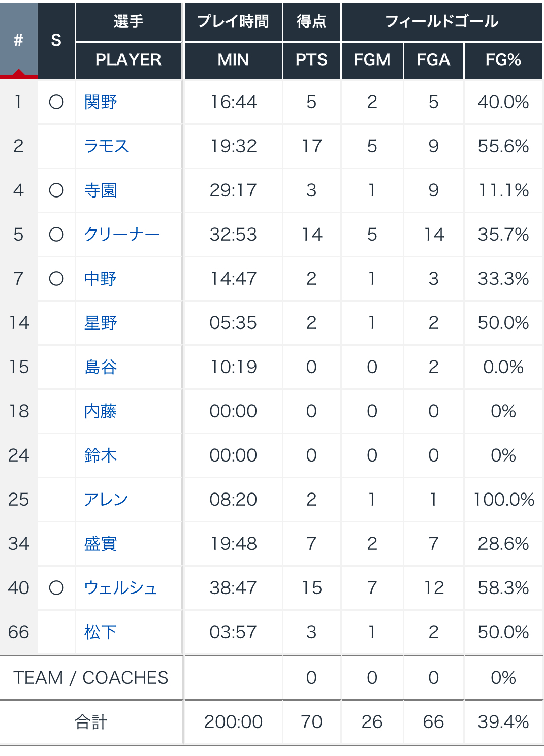Sort by MIN column header

click(x=233, y=60)
